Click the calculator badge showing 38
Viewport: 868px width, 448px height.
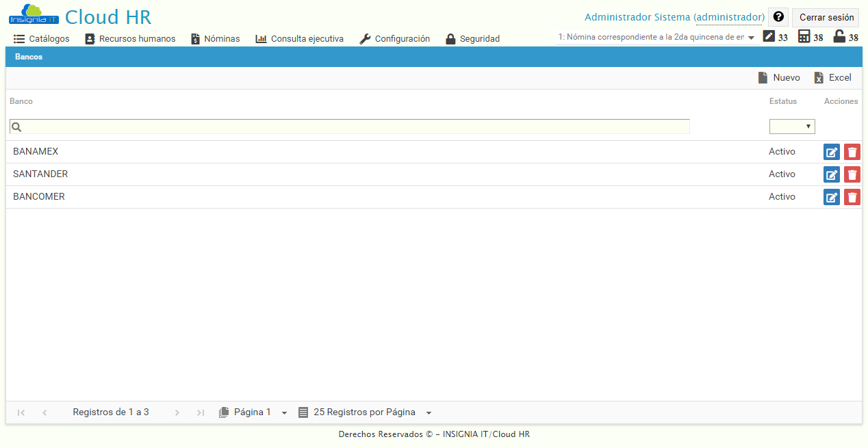pos(805,37)
